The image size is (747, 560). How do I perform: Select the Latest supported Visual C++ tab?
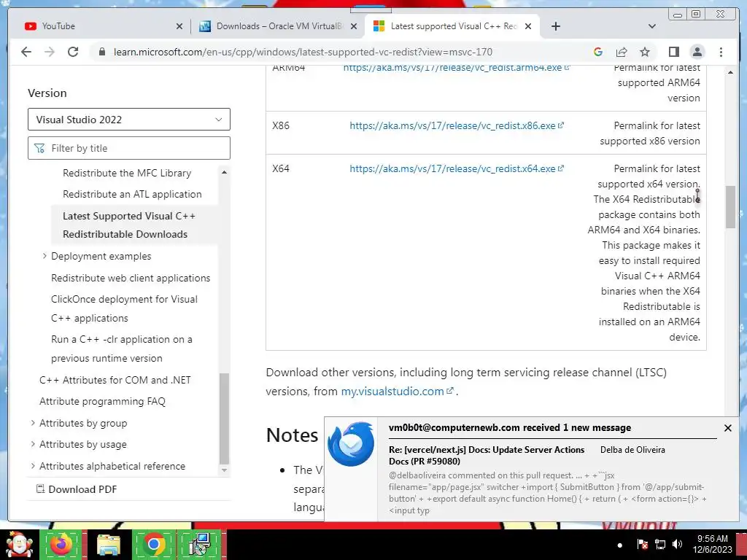[x=452, y=26]
